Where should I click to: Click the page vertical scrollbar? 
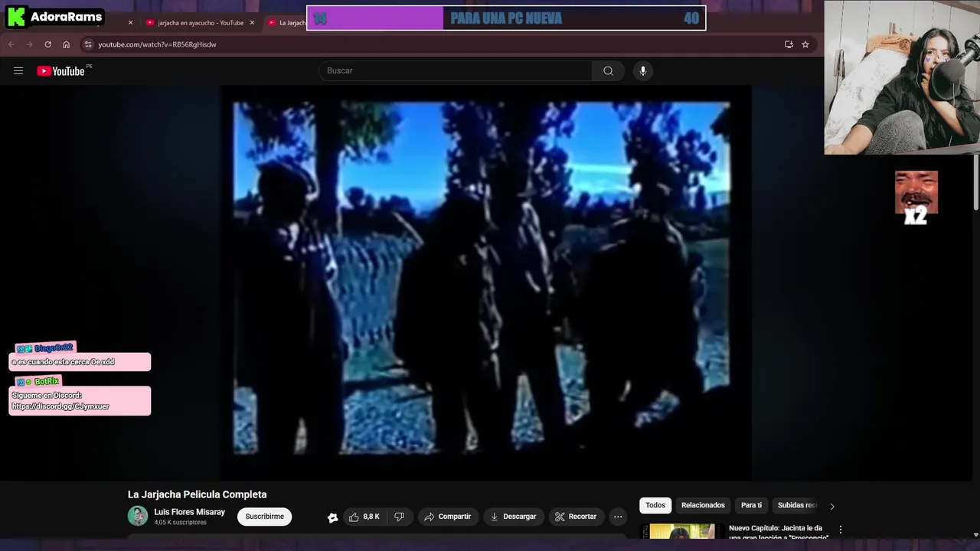(x=975, y=184)
